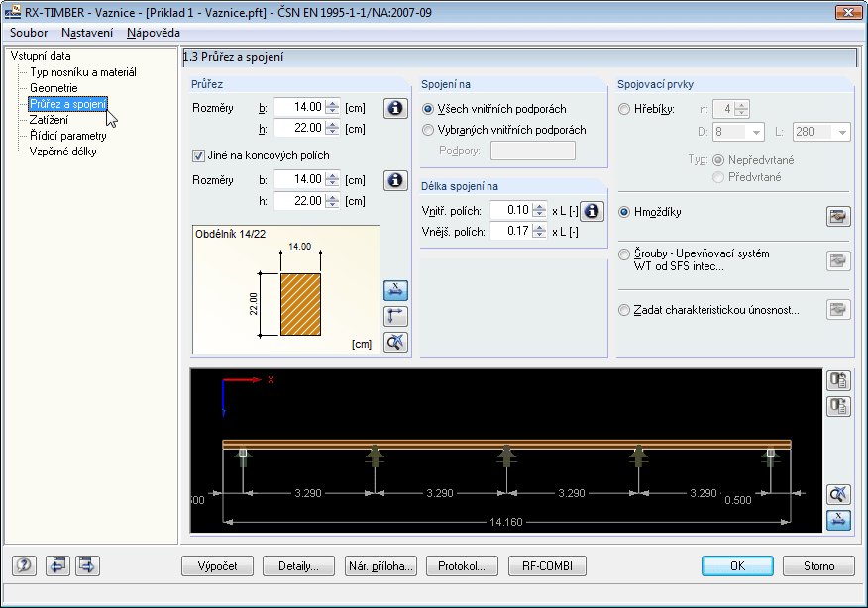The width and height of the screenshot is (868, 608).
Task: Click the info icon beside main cross-section dimensions
Action: click(x=395, y=108)
